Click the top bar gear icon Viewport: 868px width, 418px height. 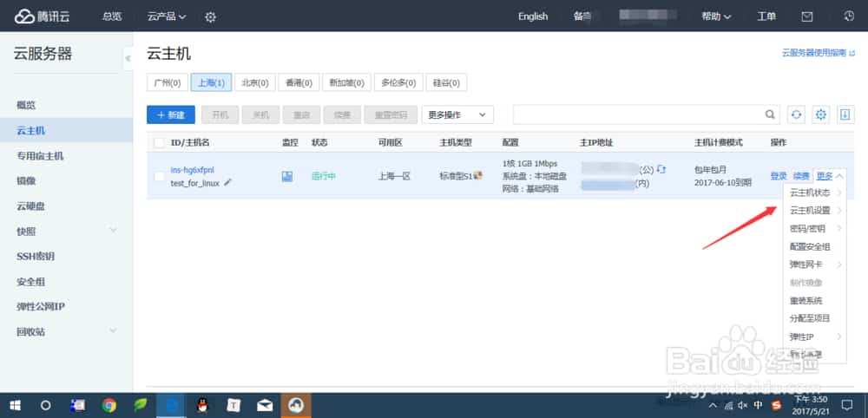point(210,16)
